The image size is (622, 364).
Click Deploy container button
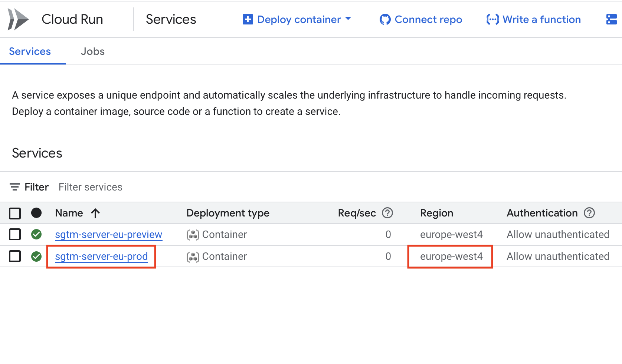point(297,19)
